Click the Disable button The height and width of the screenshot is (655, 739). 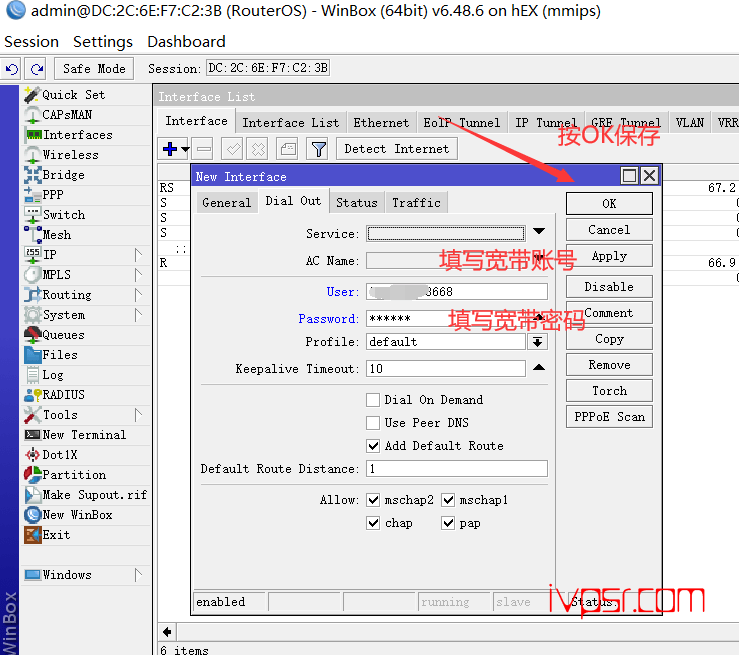[609, 287]
